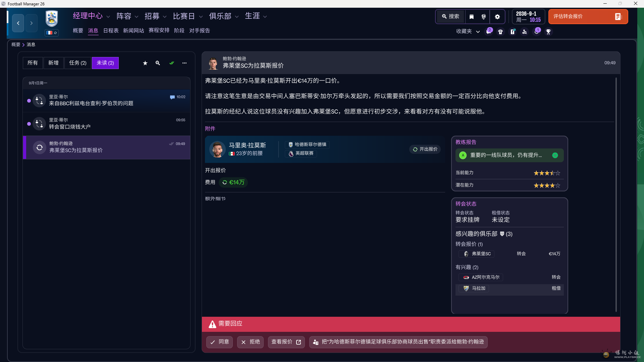Click the 马里奥·拉莫斯 player portrait
Viewport: 644px width, 362px height.
217,149
